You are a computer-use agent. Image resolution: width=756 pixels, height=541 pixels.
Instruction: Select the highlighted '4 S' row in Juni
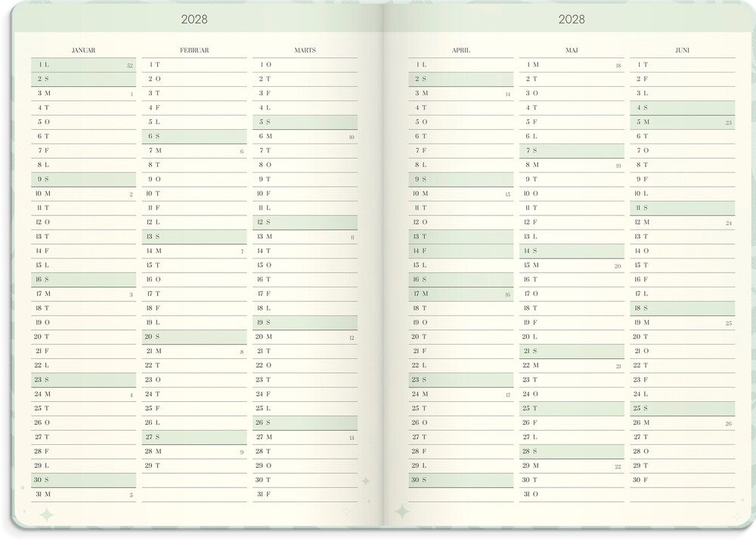pos(682,108)
